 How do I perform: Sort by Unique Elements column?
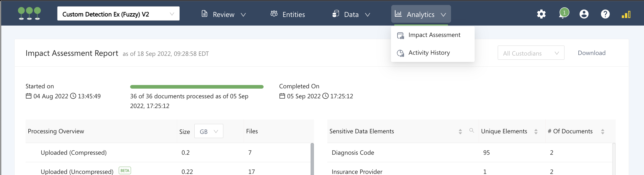click(536, 132)
